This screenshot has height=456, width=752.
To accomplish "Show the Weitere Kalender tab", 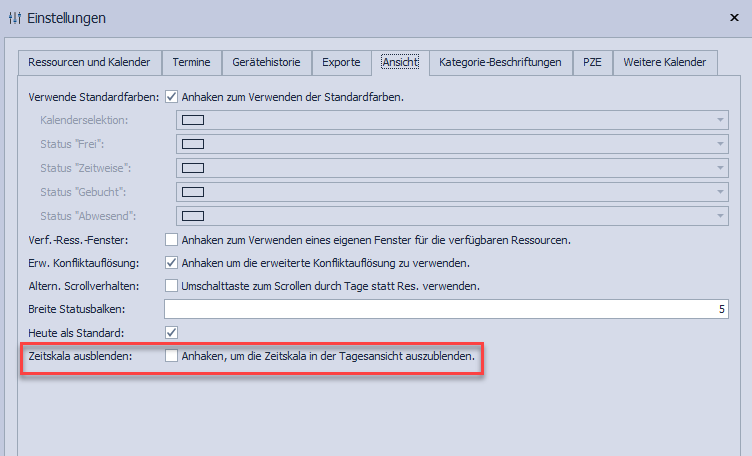I will coord(664,62).
